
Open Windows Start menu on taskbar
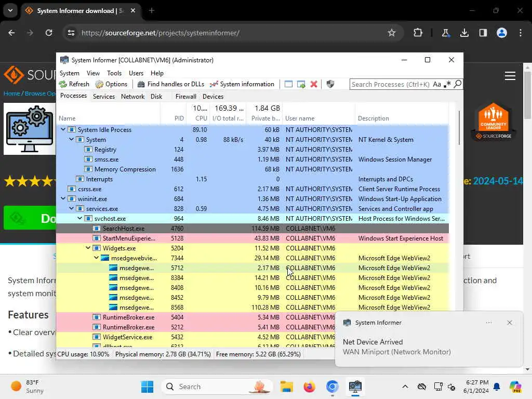(x=147, y=387)
